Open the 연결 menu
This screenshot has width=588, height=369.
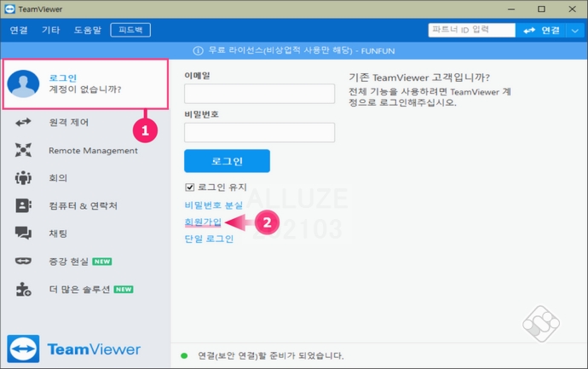pos(19,30)
